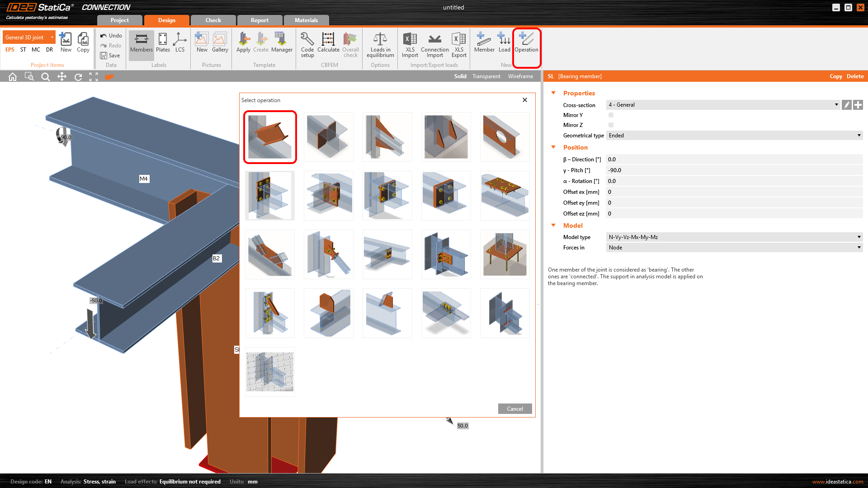Cancel the Select operation dialog
Viewport: 868px width, 488px height.
[514, 409]
